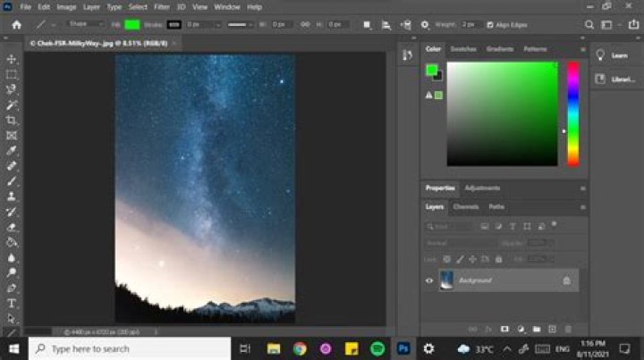Expand the Layers panel flyout menu

coord(582,206)
